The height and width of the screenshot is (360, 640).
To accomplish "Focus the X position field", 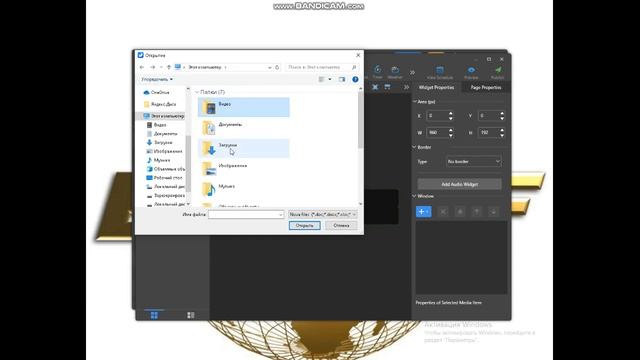I will [x=437, y=116].
